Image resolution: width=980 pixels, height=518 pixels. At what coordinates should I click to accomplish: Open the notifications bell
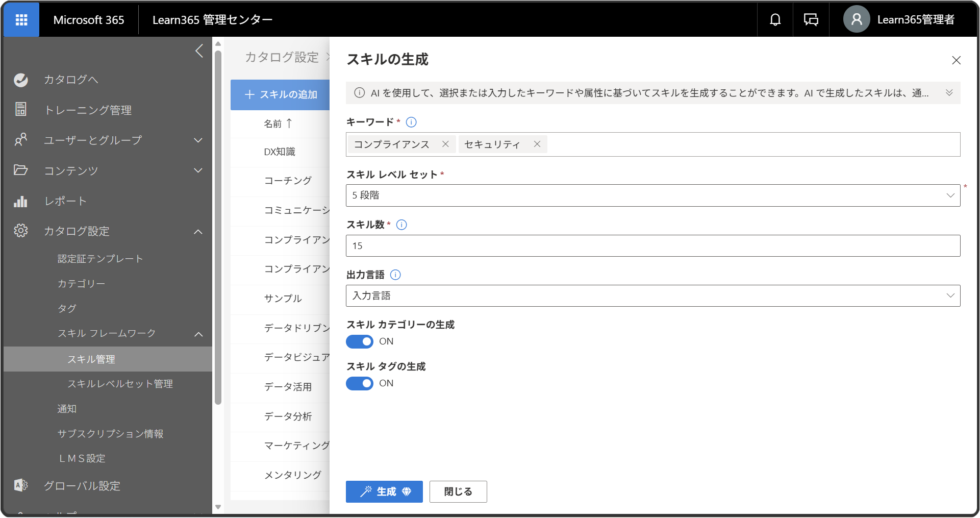point(775,20)
